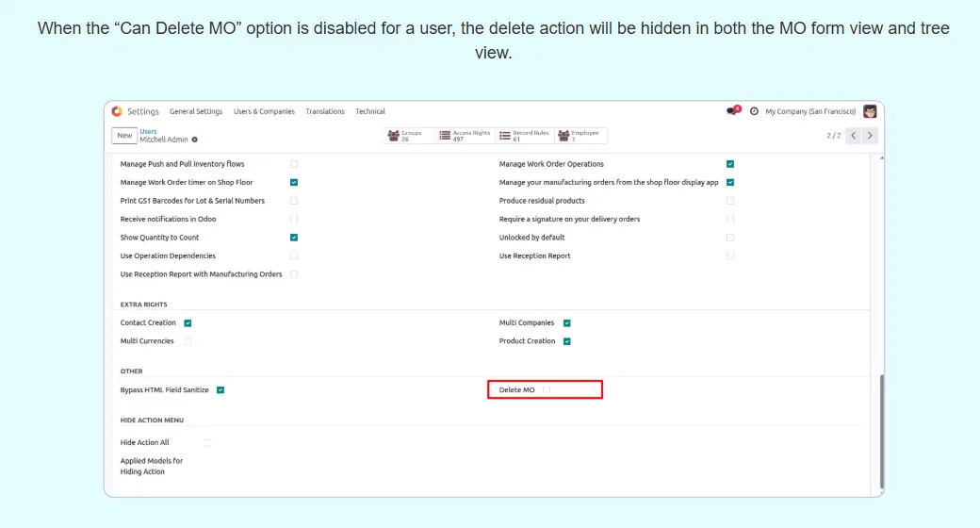980x528 pixels.
Task: Open the messages chat icon
Action: point(732,111)
